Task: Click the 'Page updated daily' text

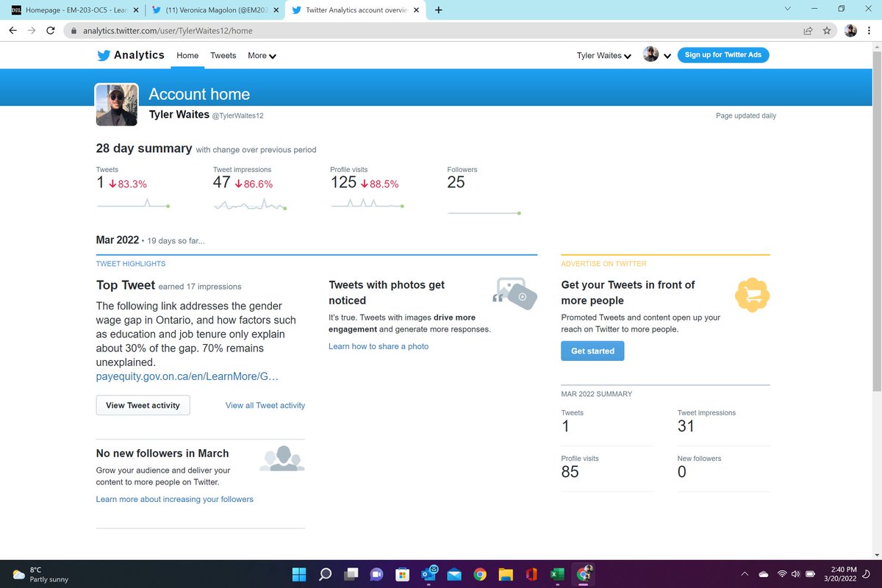Action: coord(746,116)
